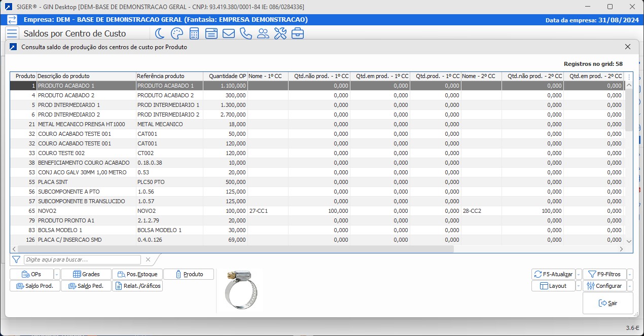
Task: Open Pos.Estoque
Action: pyautogui.click(x=137, y=274)
